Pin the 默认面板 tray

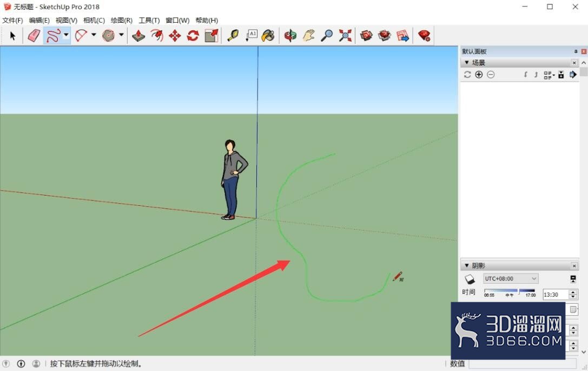[x=576, y=51]
